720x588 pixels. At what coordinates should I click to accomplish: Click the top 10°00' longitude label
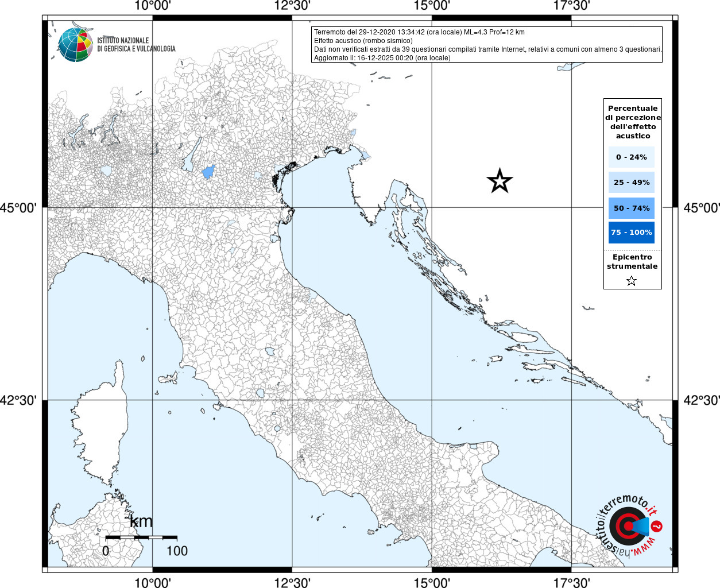click(x=153, y=6)
